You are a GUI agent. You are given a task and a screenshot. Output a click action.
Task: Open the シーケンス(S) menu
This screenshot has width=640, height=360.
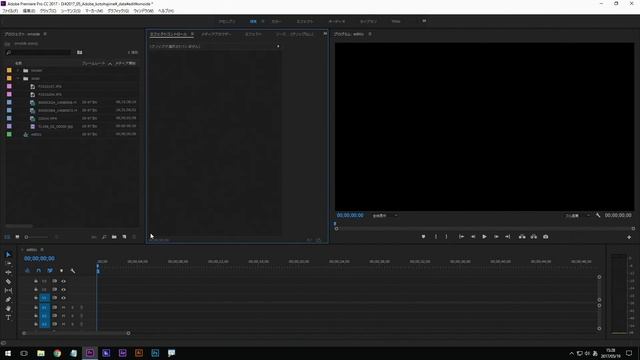pos(71,11)
